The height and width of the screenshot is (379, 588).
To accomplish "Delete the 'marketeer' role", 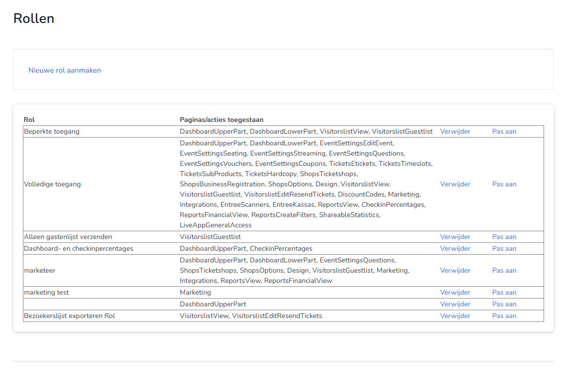I will click(455, 271).
